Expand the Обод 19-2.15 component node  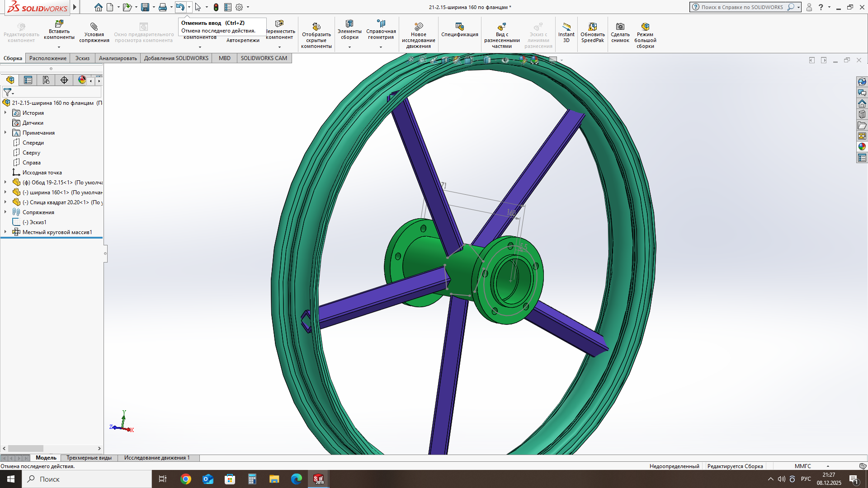5,182
